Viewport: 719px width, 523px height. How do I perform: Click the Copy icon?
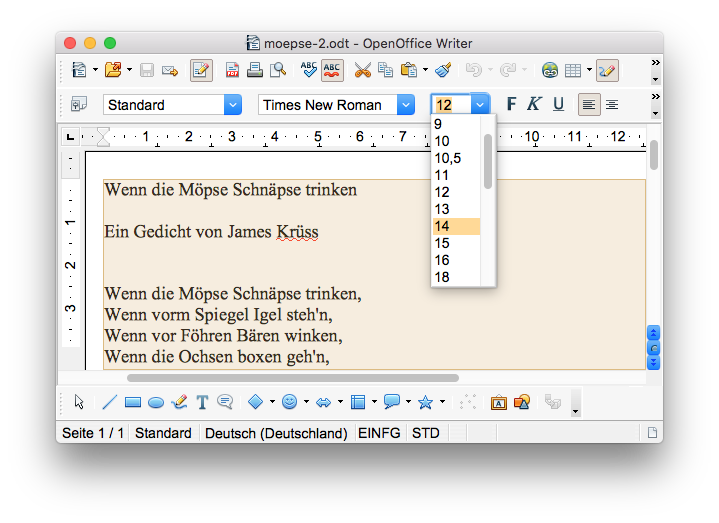pos(385,70)
